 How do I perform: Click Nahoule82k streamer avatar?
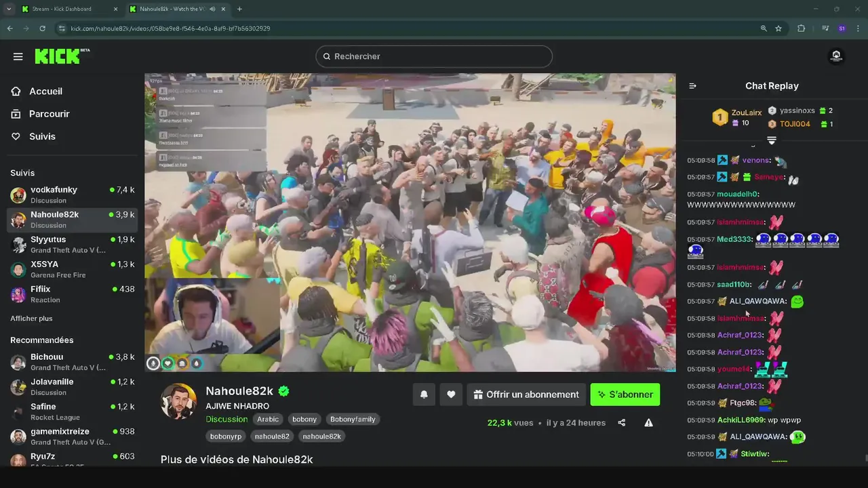point(178,401)
